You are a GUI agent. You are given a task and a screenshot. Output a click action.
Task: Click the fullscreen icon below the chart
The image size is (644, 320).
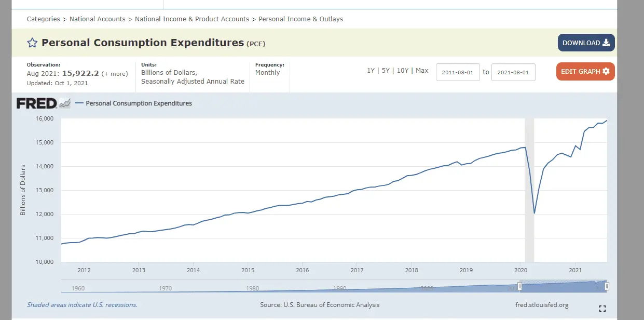tap(602, 309)
